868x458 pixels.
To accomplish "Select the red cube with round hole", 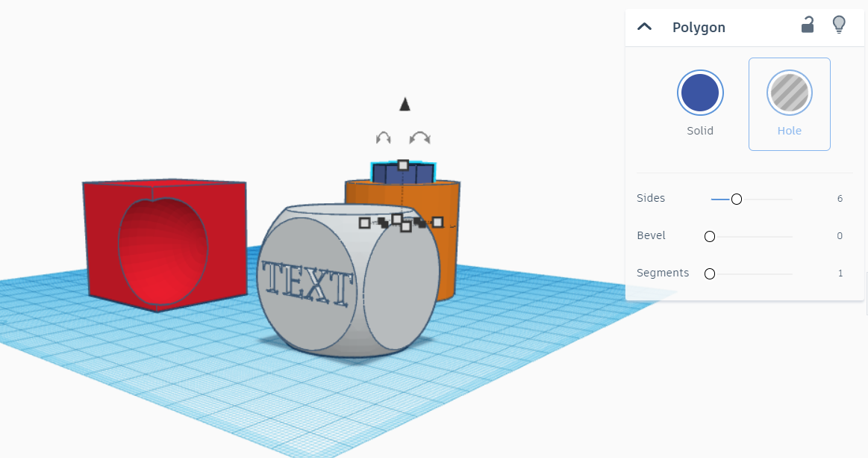I will coord(164,244).
